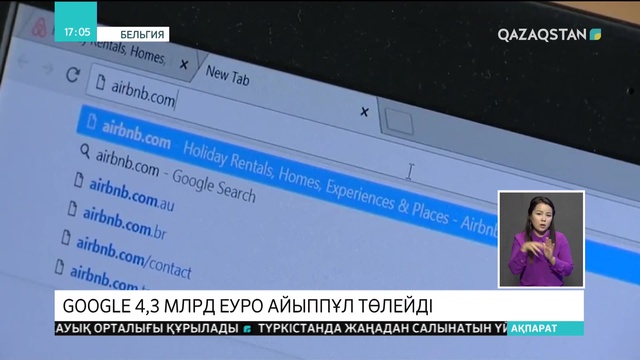Close the Rentals, Homes browser tab
Viewport: 640px width, 360px height.
[x=184, y=64]
